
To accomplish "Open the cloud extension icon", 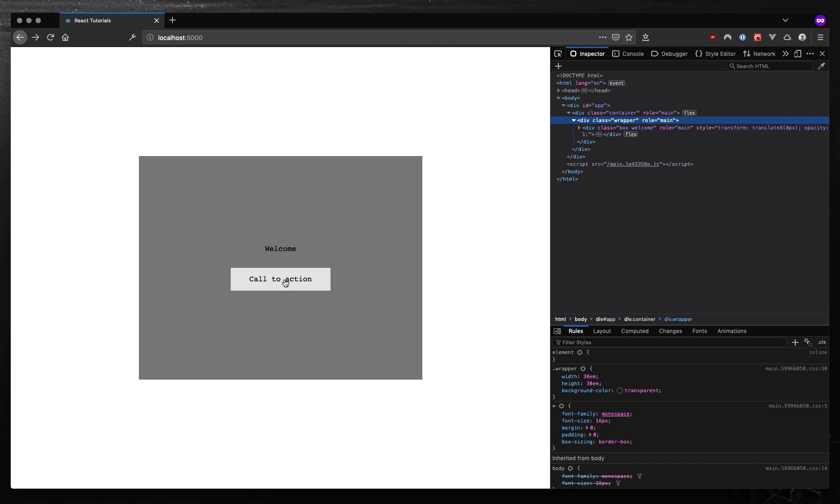I will [787, 37].
